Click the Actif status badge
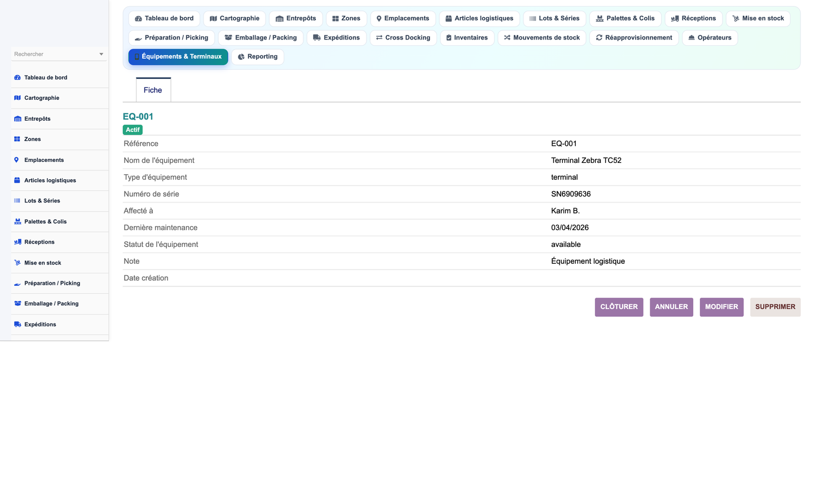815x504 pixels. coord(133,130)
